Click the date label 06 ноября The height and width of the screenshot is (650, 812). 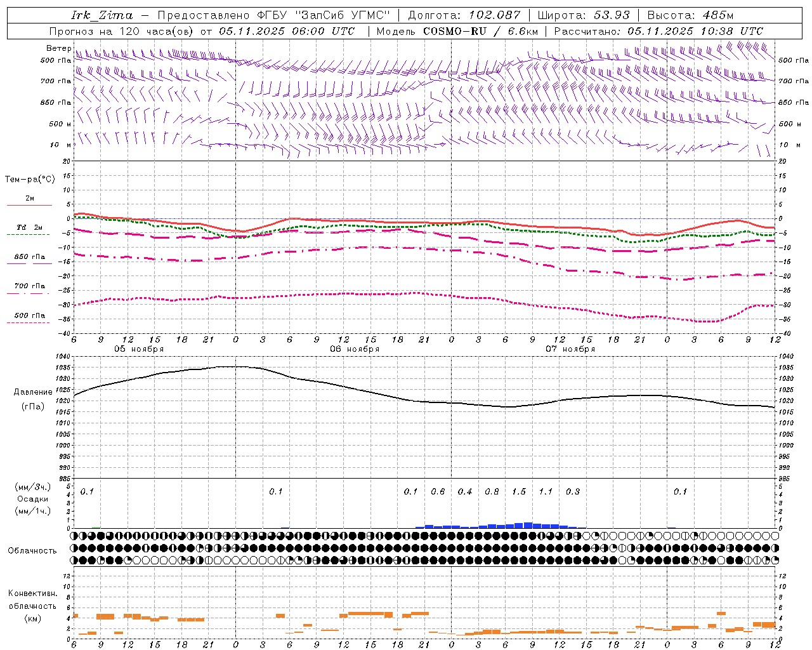click(x=355, y=349)
